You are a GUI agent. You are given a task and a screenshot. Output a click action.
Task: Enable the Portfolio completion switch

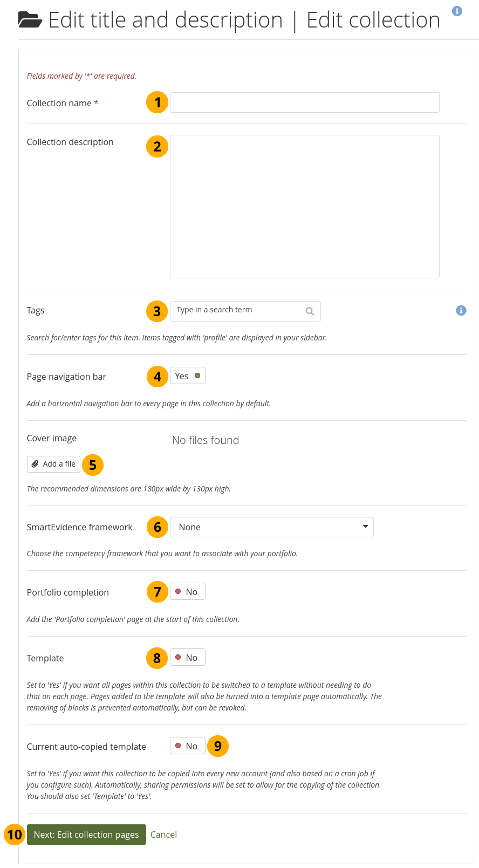click(x=187, y=592)
